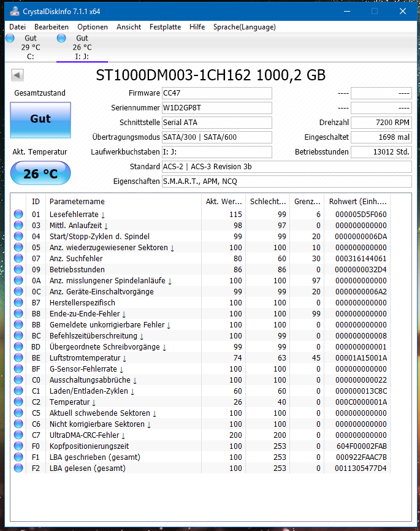The image size is (420, 531).
Task: Click the drive title ST1000DM003-1CH162 1000,2 GB
Action: click(x=211, y=75)
